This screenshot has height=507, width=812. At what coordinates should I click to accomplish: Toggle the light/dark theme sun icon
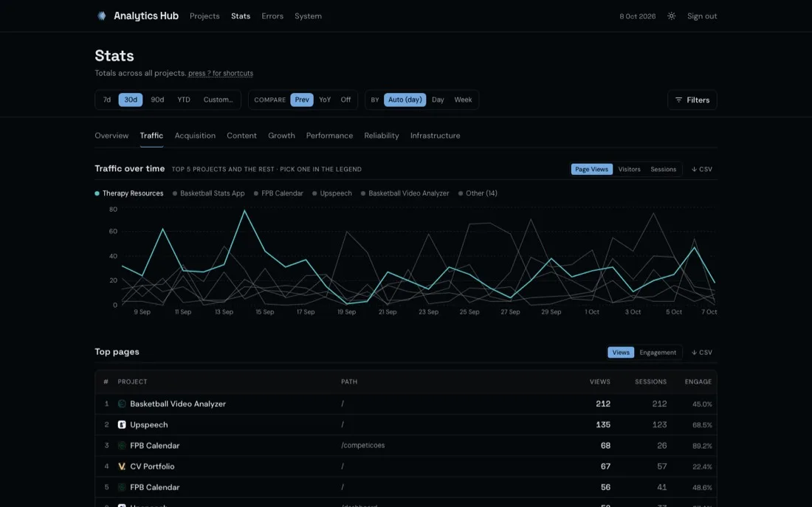click(x=671, y=16)
